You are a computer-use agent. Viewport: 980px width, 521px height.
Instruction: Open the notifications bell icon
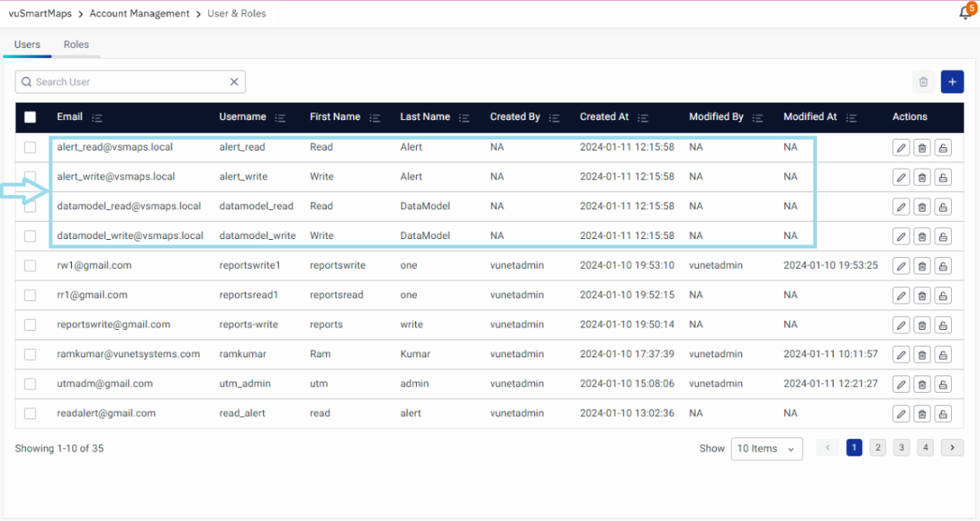tap(964, 12)
